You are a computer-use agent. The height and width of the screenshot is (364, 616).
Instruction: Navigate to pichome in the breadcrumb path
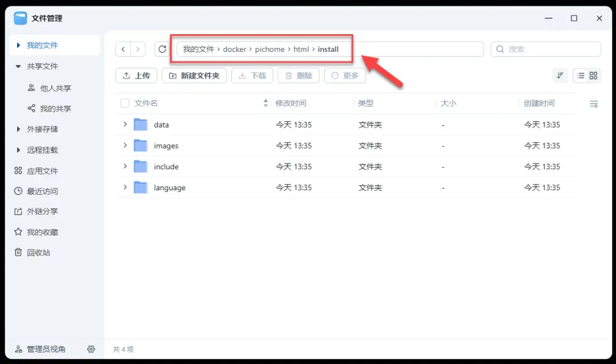click(x=270, y=50)
